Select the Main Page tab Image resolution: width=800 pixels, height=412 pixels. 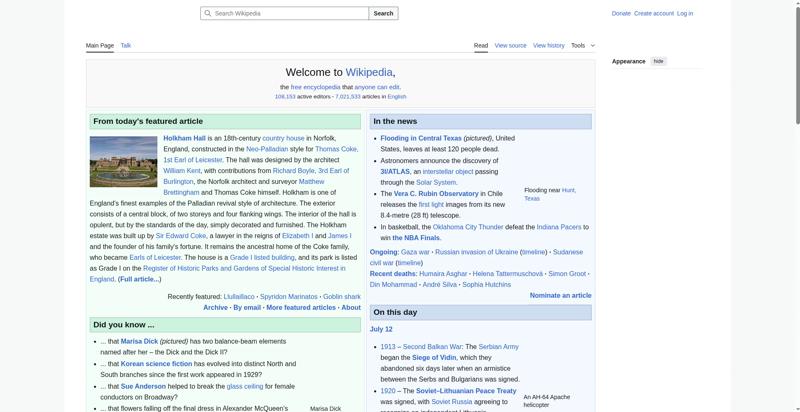(x=99, y=45)
